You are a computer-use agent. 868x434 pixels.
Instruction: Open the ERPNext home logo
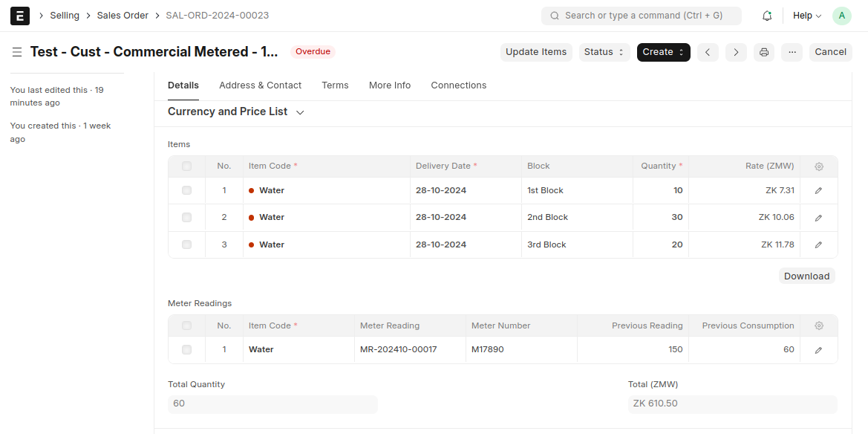20,16
